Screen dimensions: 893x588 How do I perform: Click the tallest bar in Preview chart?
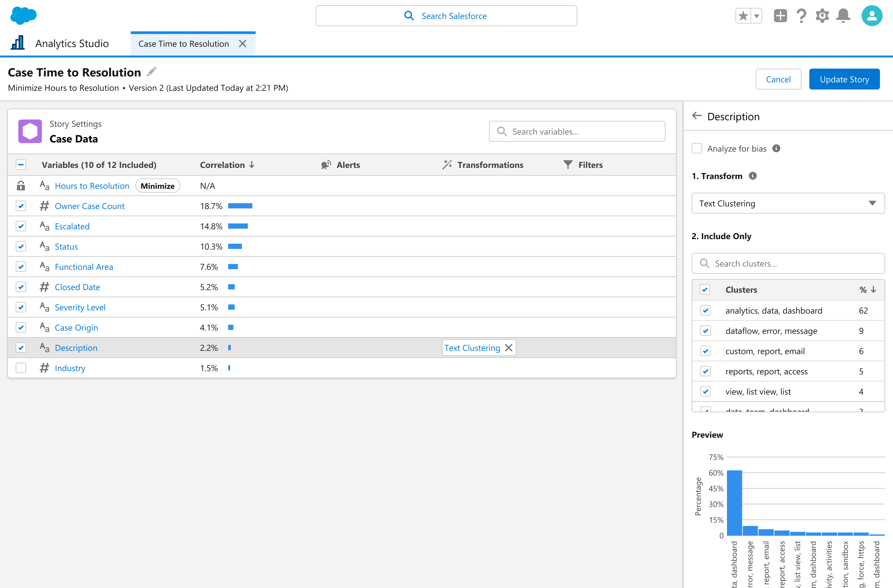pyautogui.click(x=734, y=502)
